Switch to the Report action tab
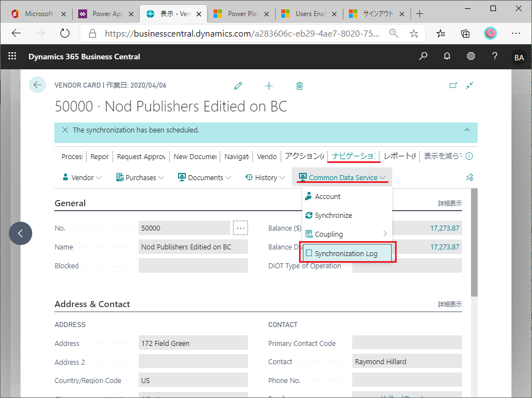Image resolution: width=532 pixels, height=398 pixels. [x=99, y=156]
